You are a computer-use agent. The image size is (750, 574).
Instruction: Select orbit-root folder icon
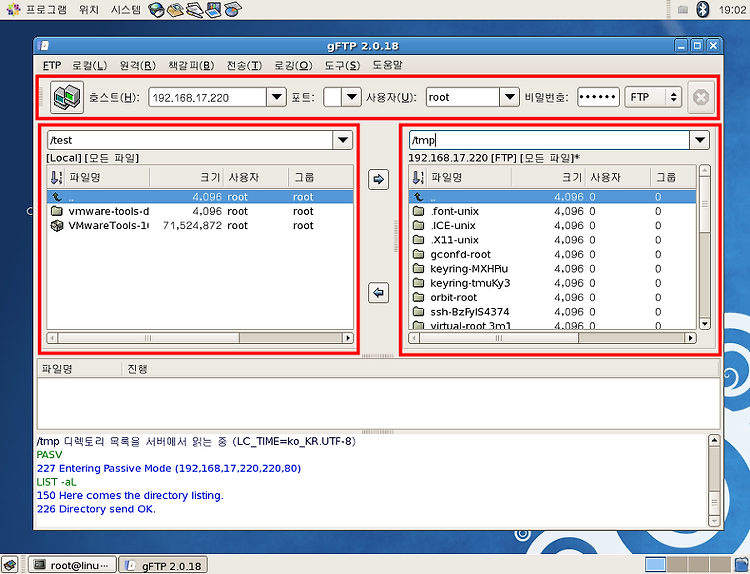click(x=419, y=297)
